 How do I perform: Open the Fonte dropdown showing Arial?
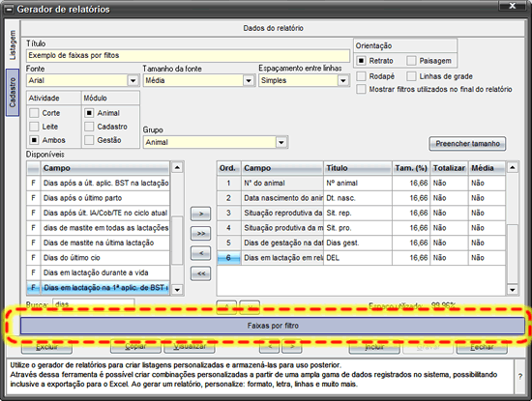click(x=133, y=80)
